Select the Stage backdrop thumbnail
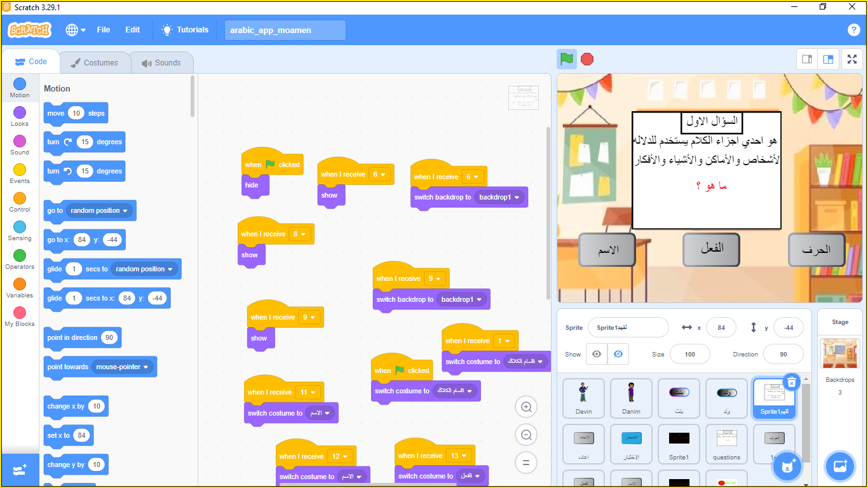The height and width of the screenshot is (488, 868). (840, 353)
